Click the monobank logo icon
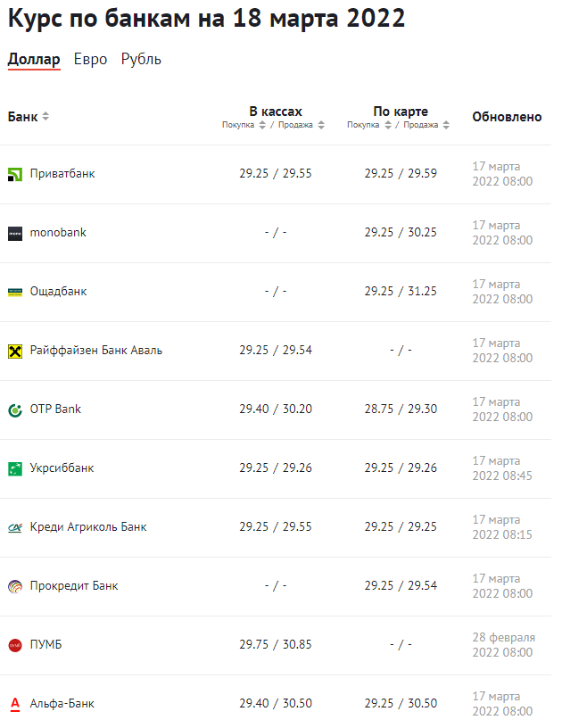 (15, 233)
